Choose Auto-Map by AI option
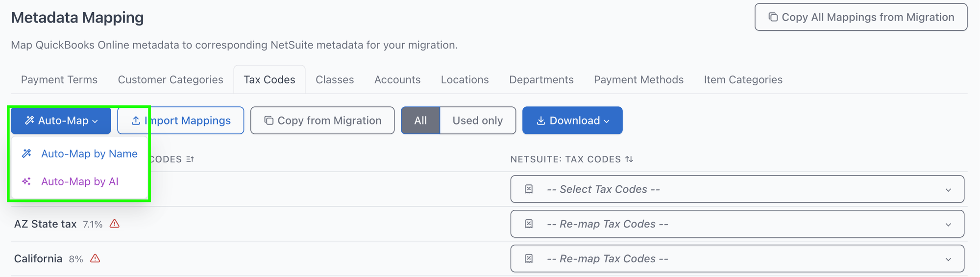980x277 pixels. (79, 182)
